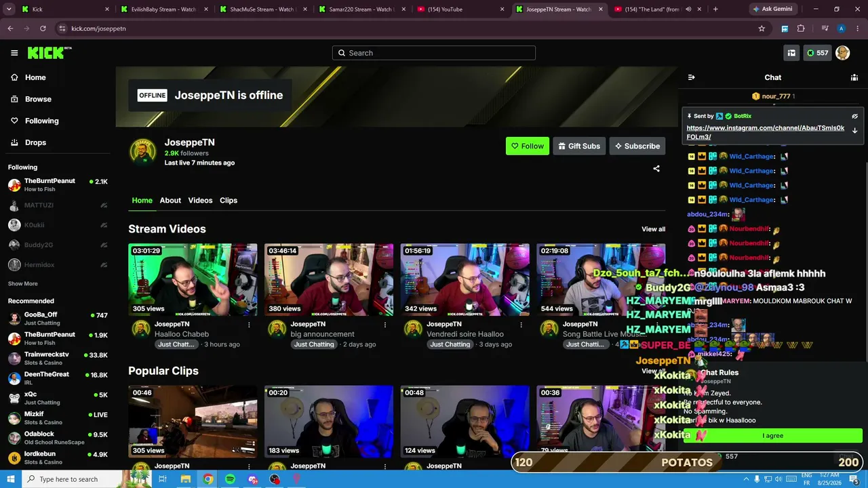Bookmark this page with the star icon
Screen dimensions: 868x488
point(762,28)
